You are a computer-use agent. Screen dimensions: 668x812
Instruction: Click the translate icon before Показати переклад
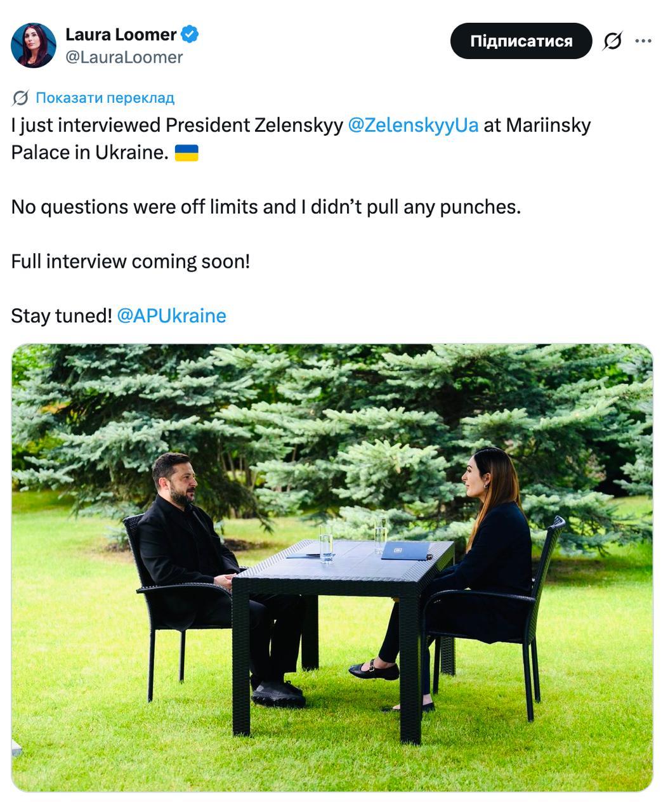pyautogui.click(x=20, y=98)
